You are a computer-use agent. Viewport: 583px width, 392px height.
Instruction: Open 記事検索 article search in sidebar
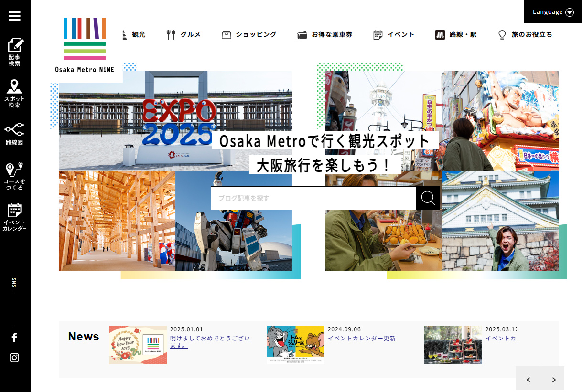(15, 52)
